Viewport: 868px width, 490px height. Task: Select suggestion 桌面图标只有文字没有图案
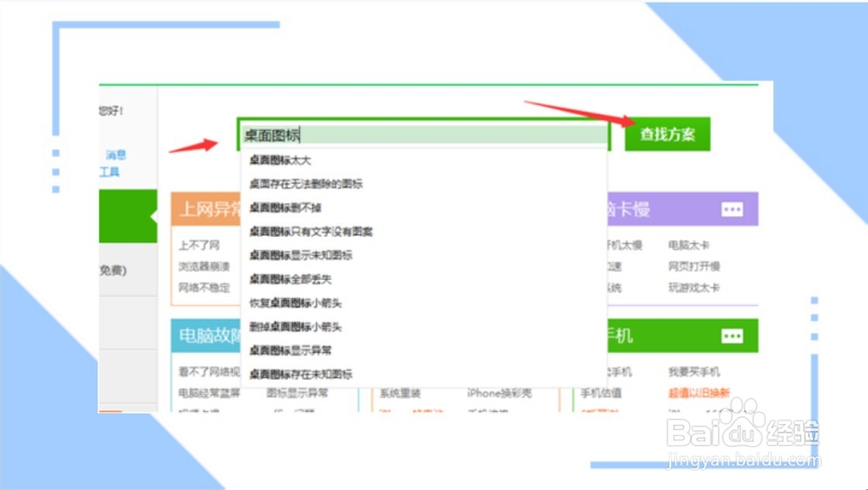pos(311,232)
